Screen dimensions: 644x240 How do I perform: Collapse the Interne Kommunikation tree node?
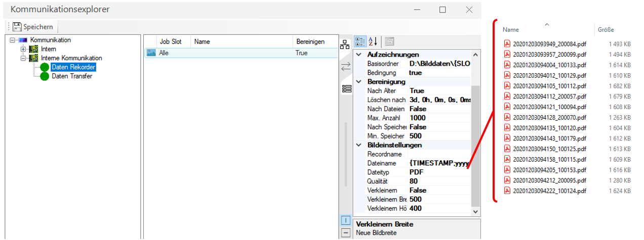click(x=23, y=58)
